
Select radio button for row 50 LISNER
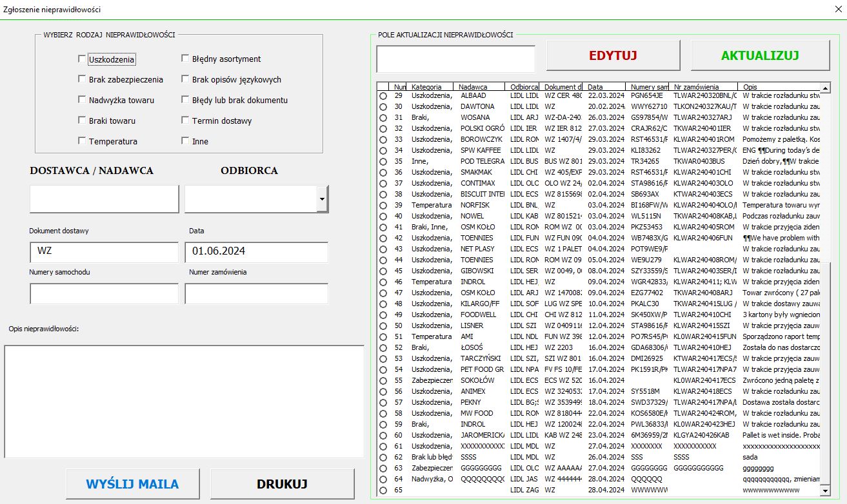[383, 326]
